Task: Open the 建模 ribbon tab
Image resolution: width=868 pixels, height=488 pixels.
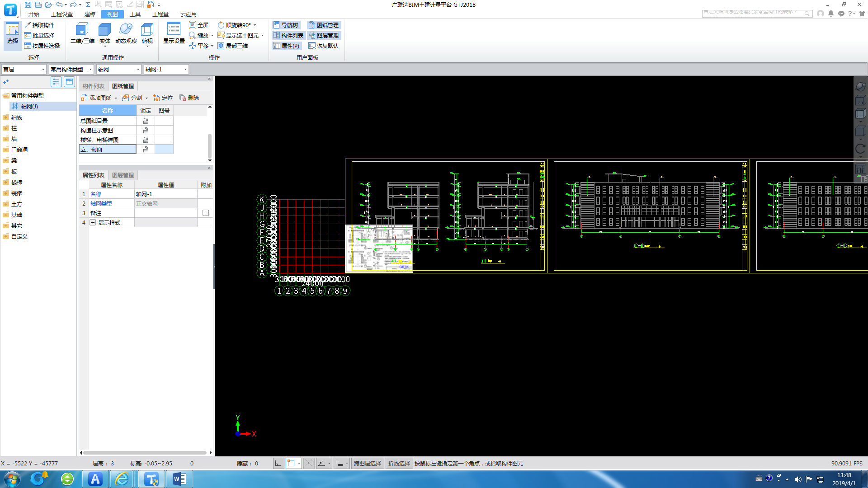Action: (90, 14)
